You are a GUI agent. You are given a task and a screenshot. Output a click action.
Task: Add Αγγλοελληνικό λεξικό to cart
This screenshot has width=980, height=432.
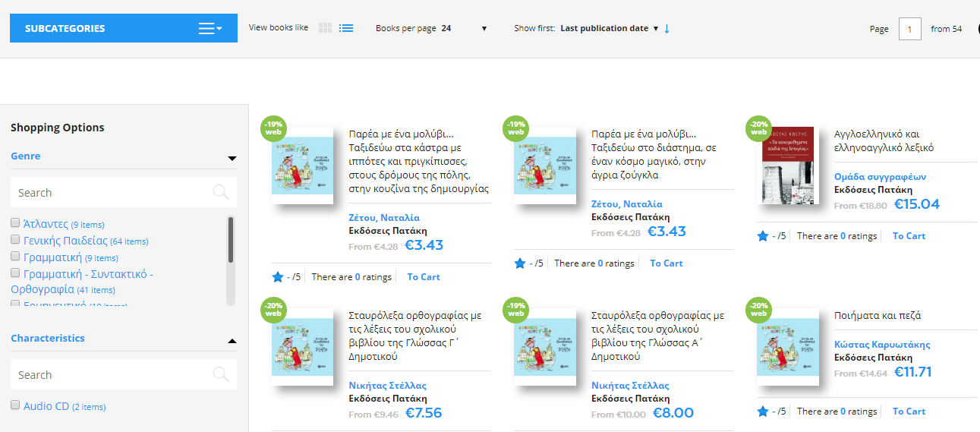click(909, 236)
